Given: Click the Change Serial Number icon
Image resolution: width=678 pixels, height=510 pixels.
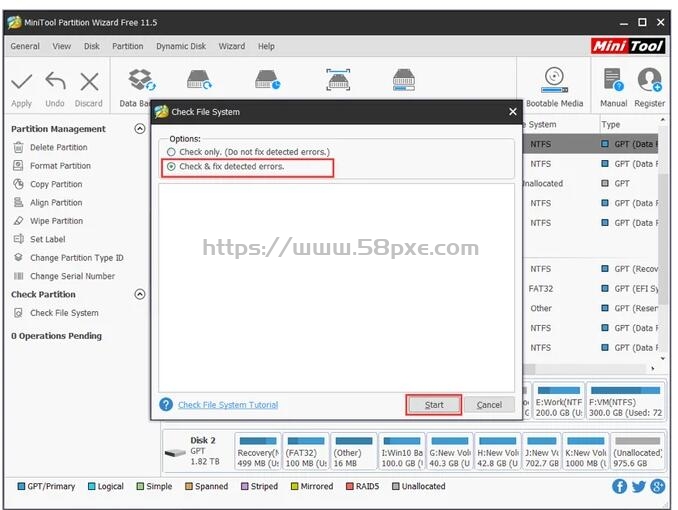Looking at the screenshot, I should click(x=18, y=276).
